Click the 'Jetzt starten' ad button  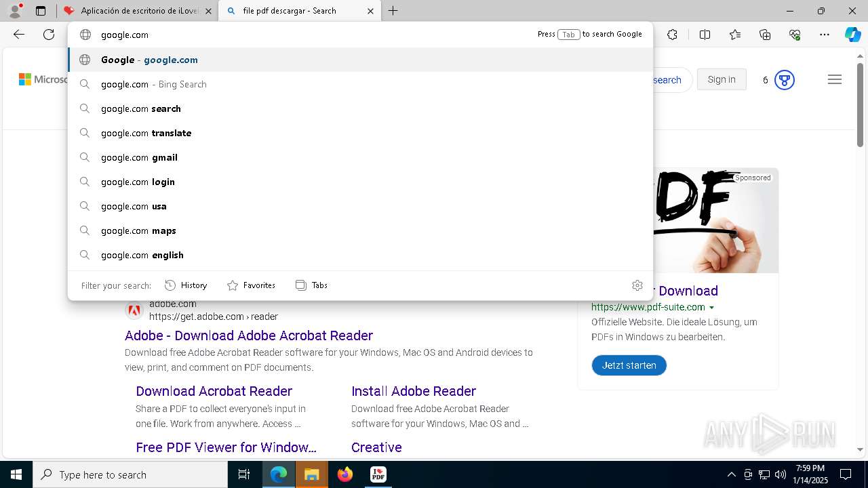click(629, 365)
